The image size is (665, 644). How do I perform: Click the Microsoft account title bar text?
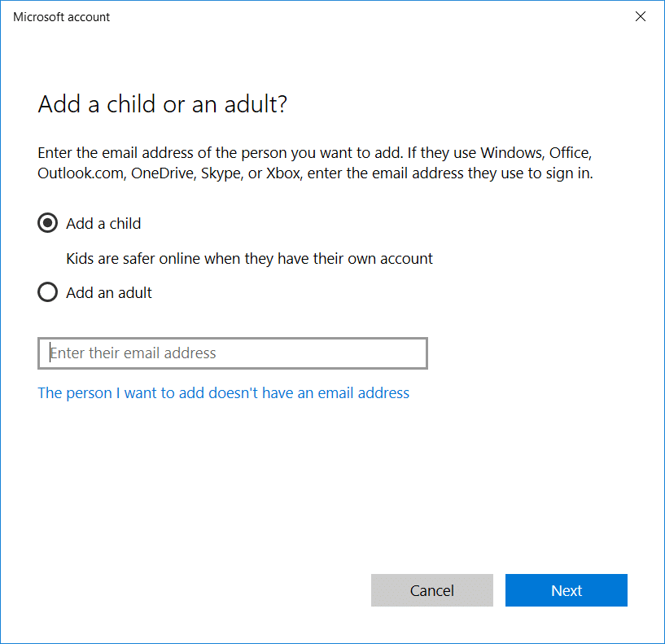pos(62,17)
